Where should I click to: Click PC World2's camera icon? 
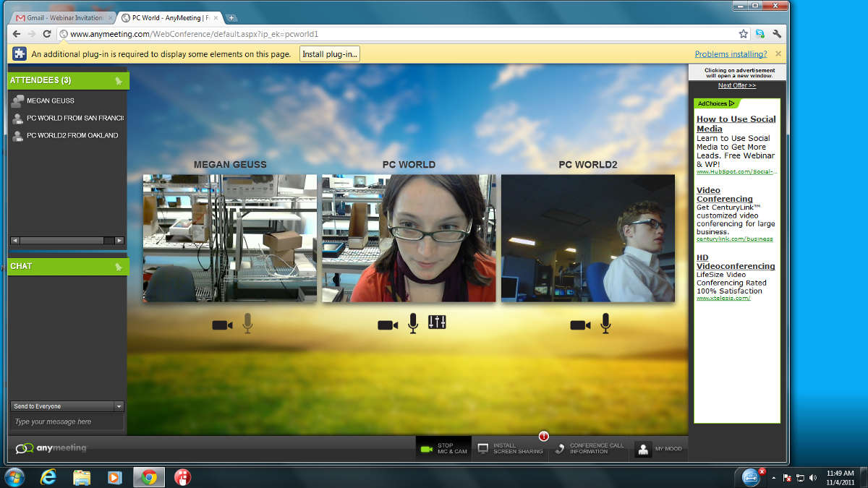[x=580, y=325]
